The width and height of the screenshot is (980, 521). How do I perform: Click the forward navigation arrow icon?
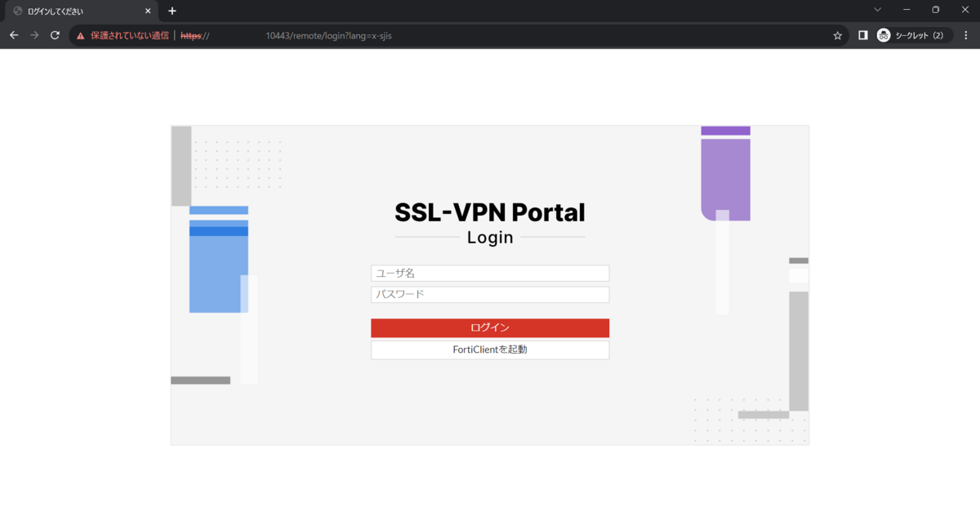coord(33,35)
